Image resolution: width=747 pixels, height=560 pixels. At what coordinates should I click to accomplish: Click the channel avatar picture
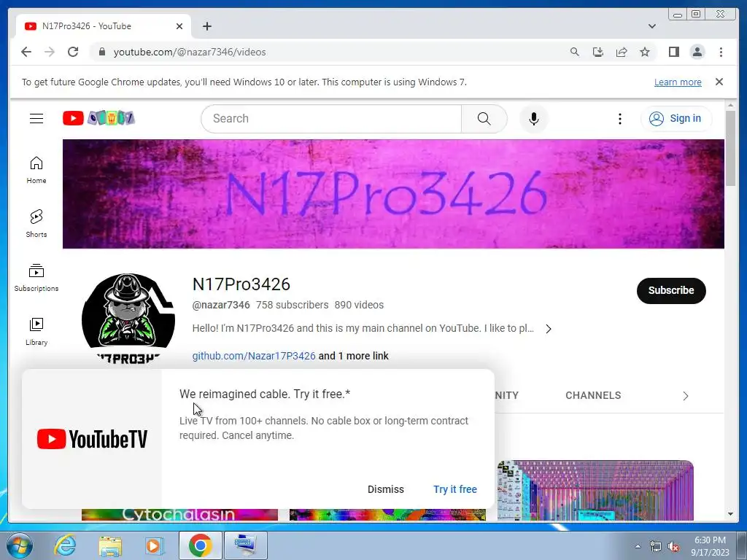click(128, 319)
